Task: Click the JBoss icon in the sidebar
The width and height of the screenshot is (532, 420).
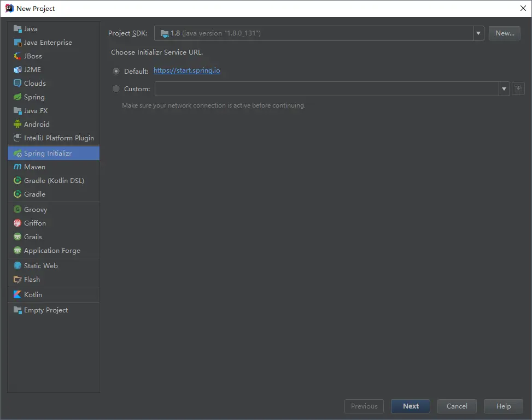Action: (17, 56)
